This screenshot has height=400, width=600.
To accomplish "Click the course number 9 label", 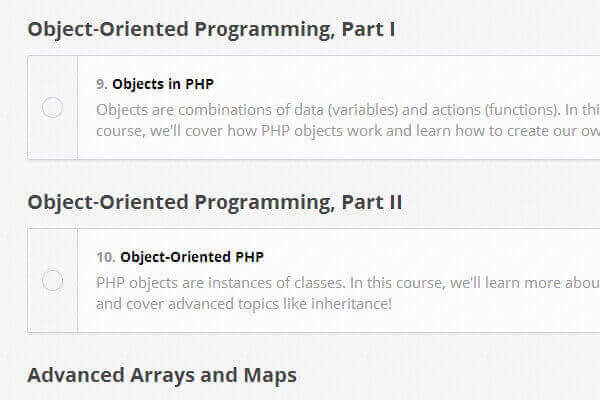I will pos(102,84).
